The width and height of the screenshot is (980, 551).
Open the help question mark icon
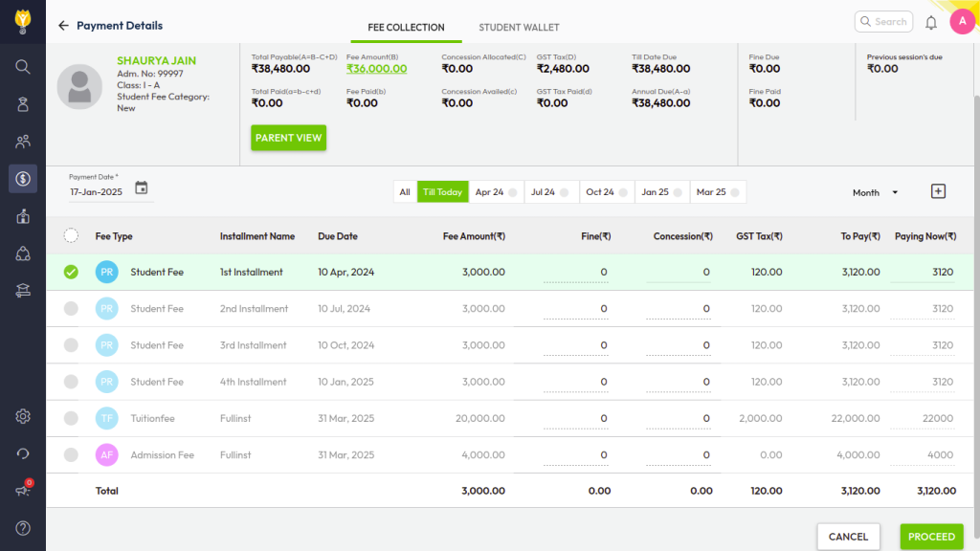point(23,528)
